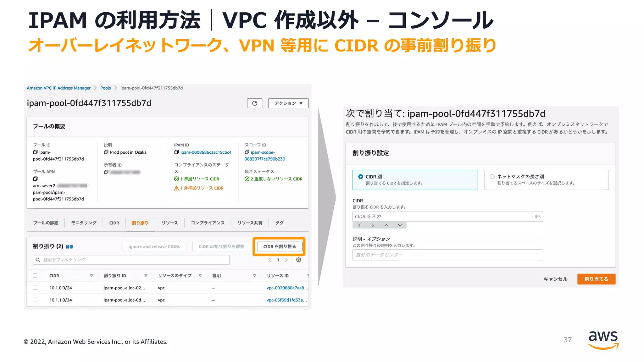Select the ネットマスクの長さ別 radio option
Screen dimensions: 644x362
(492, 177)
